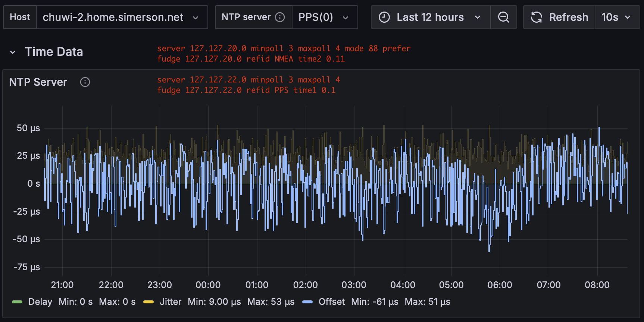Click the NTP server variable label
This screenshot has width=644, height=322.
(246, 17)
